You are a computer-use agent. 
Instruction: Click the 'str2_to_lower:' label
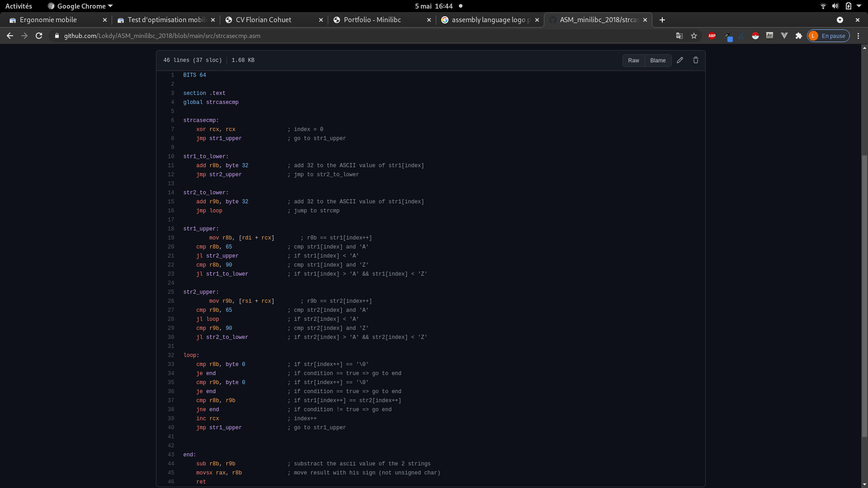[206, 192]
